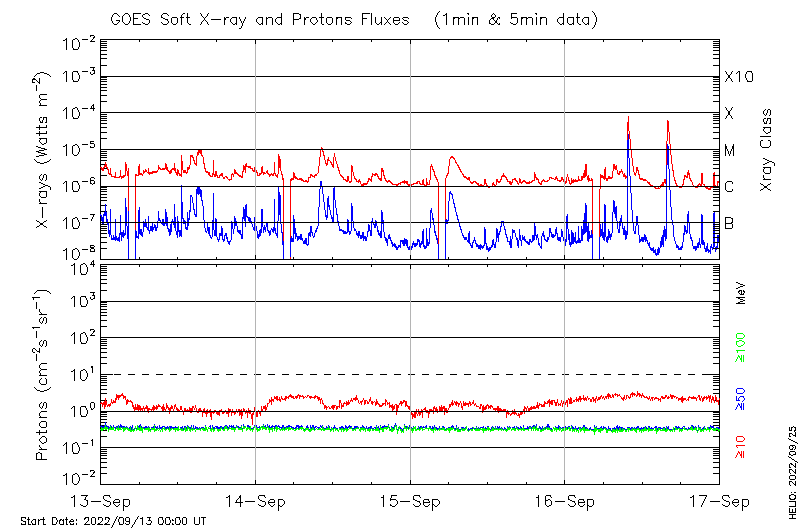Click the tallest red X-ray flare peak on 16-Sep
Screen dimensions: 800x530
[628, 118]
